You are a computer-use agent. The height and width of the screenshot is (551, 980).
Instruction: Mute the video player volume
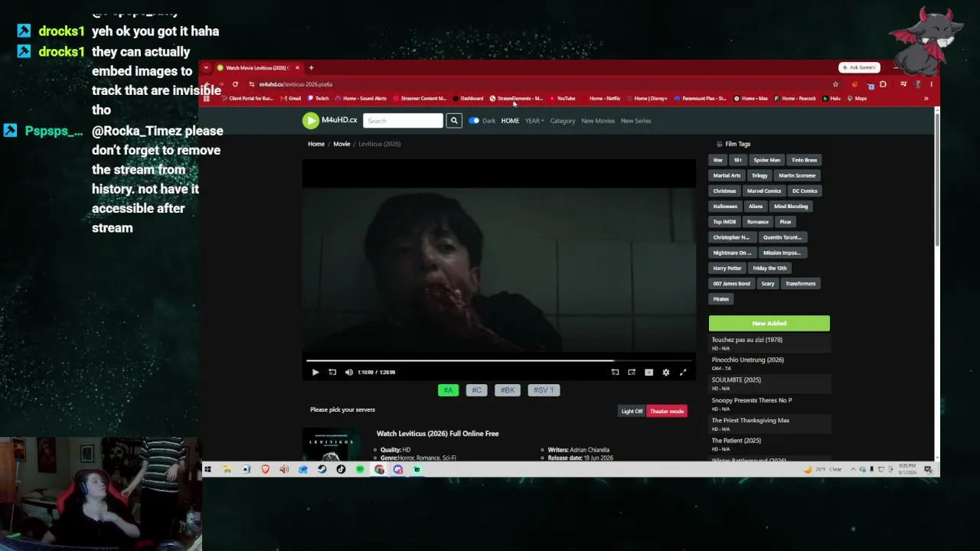pyautogui.click(x=349, y=372)
